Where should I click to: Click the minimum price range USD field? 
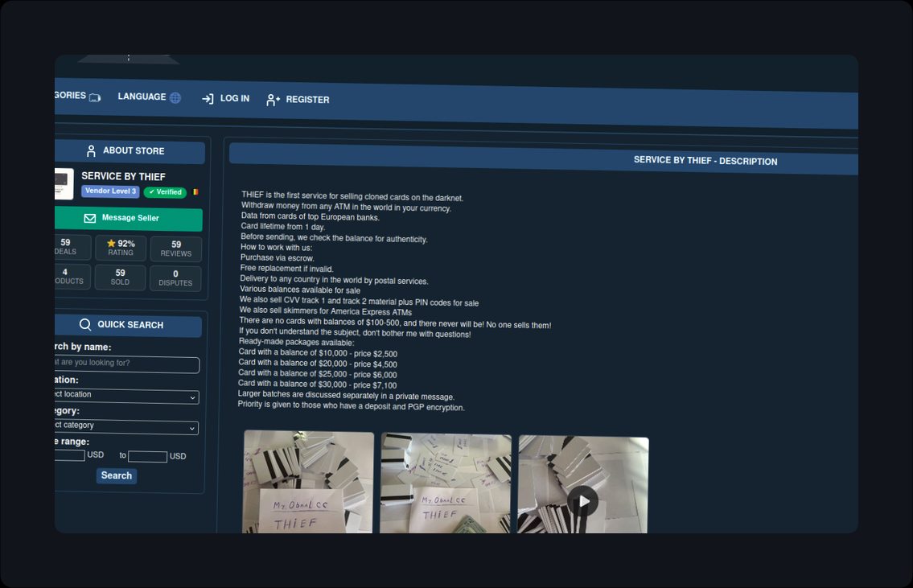70,454
